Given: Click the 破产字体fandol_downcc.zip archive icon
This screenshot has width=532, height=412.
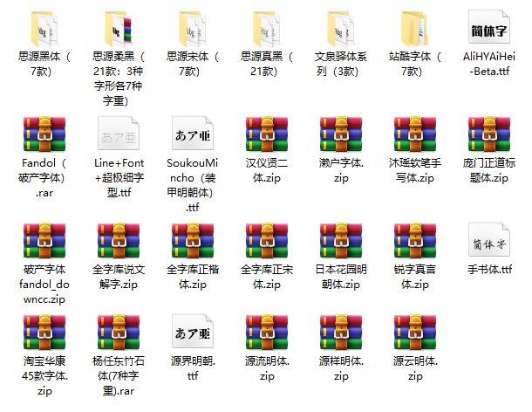Looking at the screenshot, I should tap(44, 240).
